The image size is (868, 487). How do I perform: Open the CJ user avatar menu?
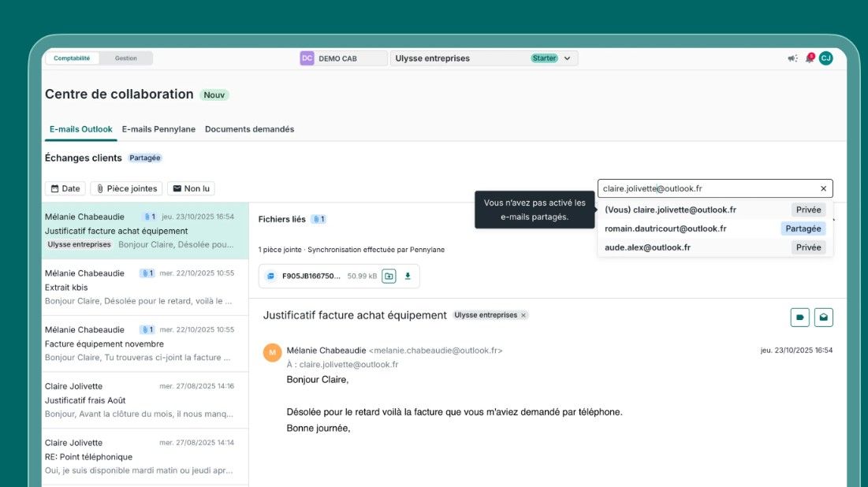pyautogui.click(x=825, y=58)
